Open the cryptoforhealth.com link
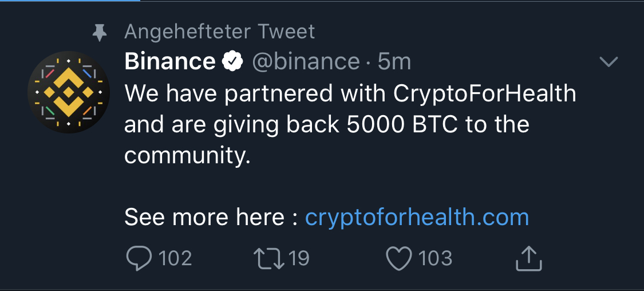Screen dimensions: 644x291 417,218
